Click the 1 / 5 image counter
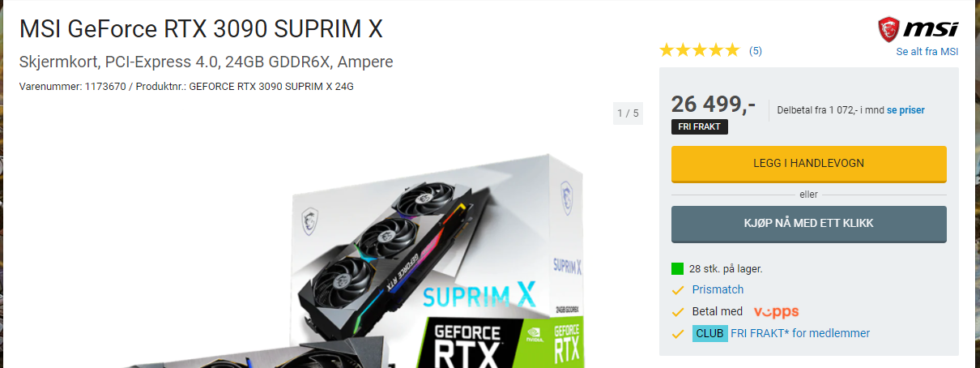Viewport: 980px width, 368px height. (628, 113)
